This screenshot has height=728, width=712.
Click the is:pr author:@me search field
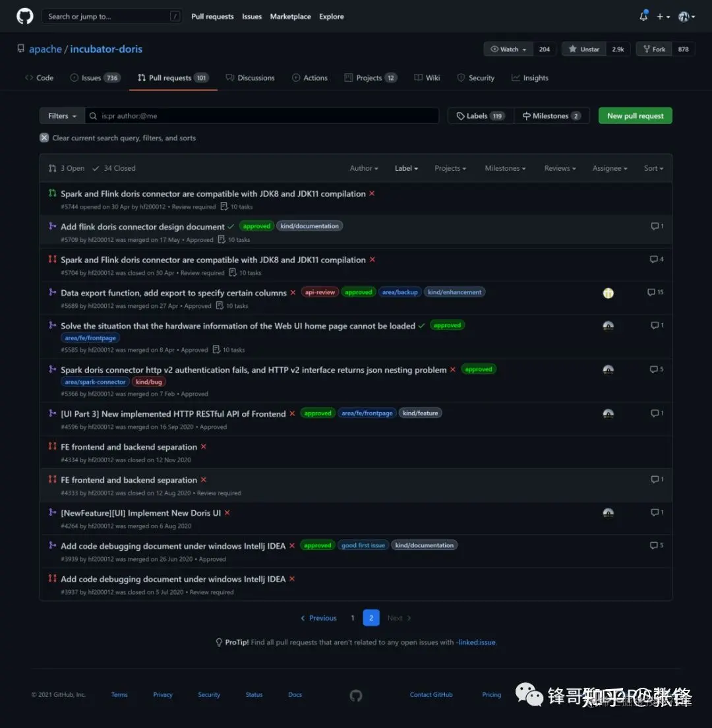coord(262,115)
